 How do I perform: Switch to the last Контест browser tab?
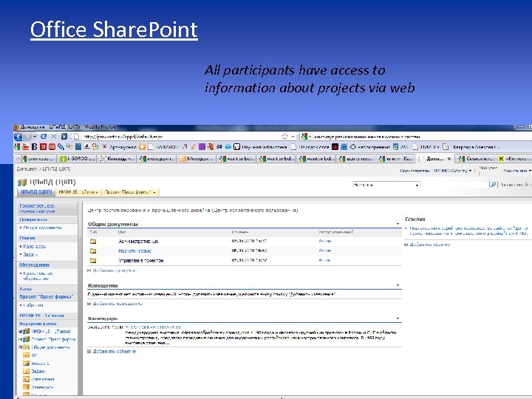pos(514,158)
